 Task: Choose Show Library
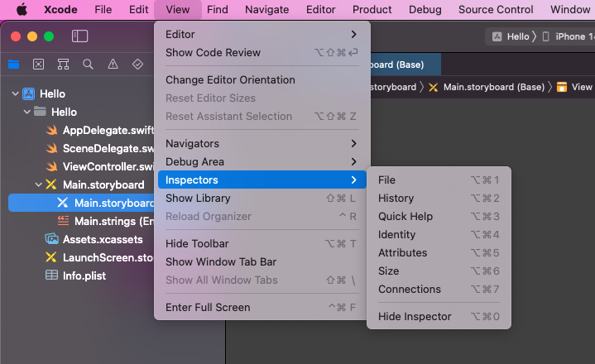tap(262, 198)
